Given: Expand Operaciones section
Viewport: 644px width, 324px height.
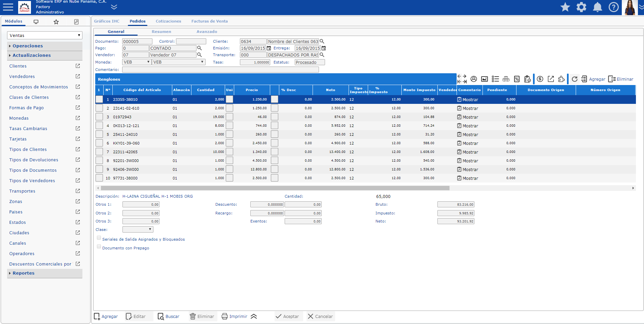Looking at the screenshot, I should (45, 46).
